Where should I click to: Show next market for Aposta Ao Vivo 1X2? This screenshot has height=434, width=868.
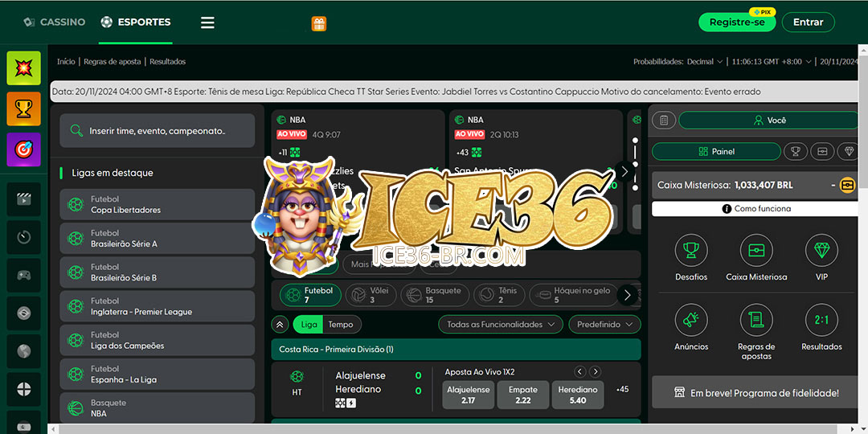point(595,372)
